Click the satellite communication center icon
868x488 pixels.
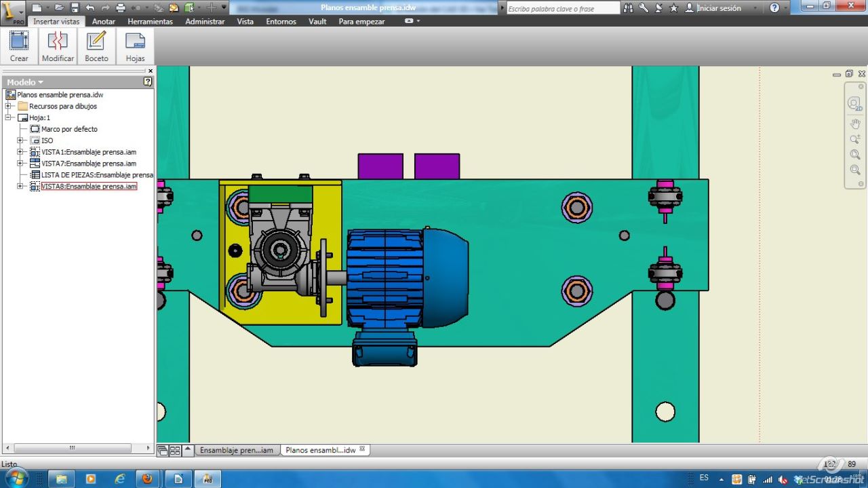click(x=658, y=7)
